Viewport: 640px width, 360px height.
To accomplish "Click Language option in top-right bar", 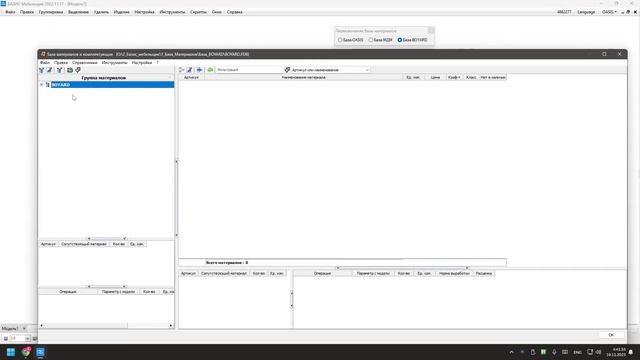I will pos(586,12).
